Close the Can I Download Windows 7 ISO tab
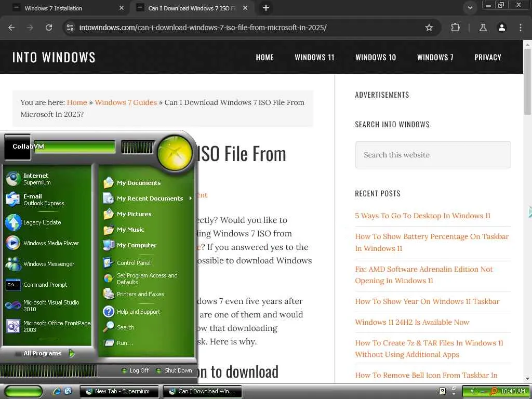Image resolution: width=532 pixels, height=399 pixels. point(245,8)
